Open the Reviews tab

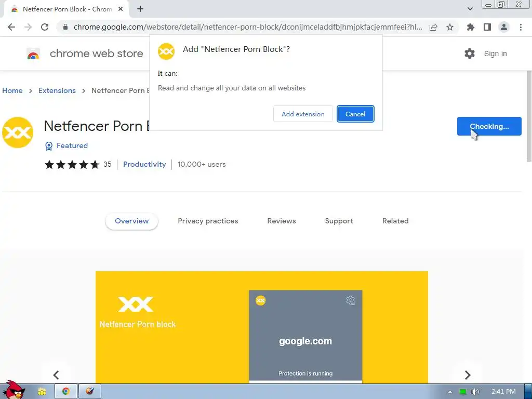tap(282, 221)
